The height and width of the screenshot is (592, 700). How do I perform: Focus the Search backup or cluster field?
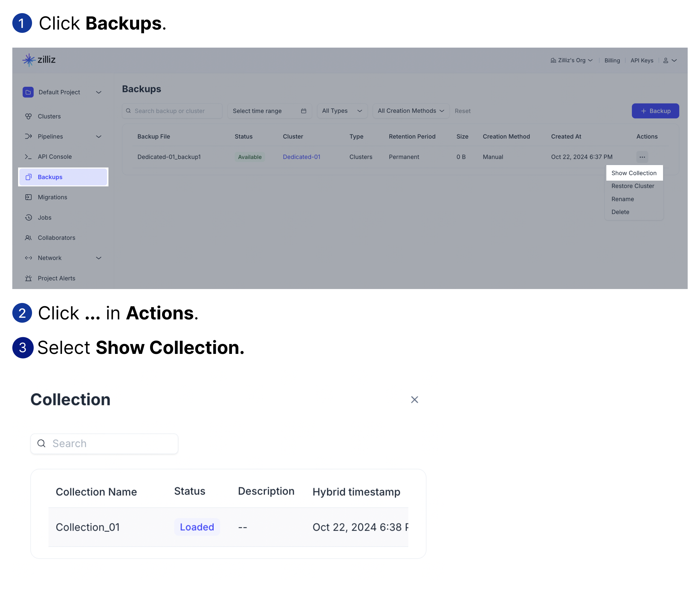coord(172,111)
